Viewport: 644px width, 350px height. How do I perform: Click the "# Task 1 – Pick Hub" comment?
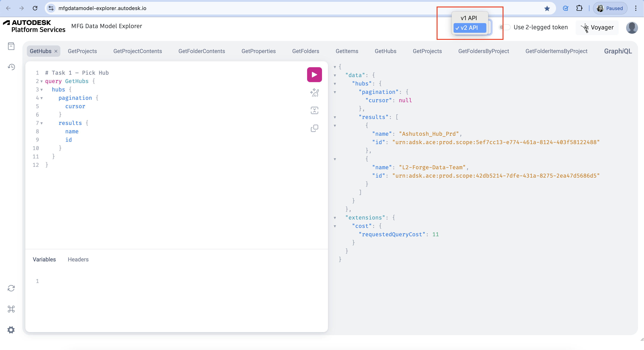tap(77, 73)
